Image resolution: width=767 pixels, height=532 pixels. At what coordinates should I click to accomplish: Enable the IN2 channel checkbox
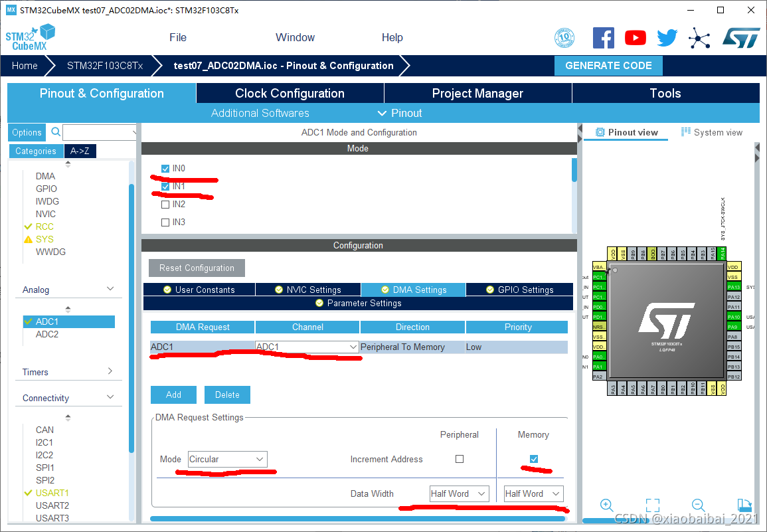pos(165,205)
